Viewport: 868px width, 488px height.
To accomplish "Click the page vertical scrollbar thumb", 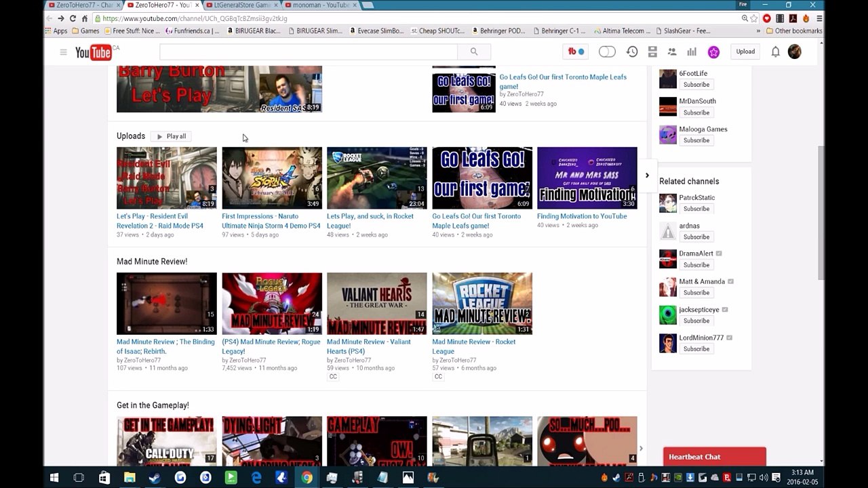I will pos(821,212).
